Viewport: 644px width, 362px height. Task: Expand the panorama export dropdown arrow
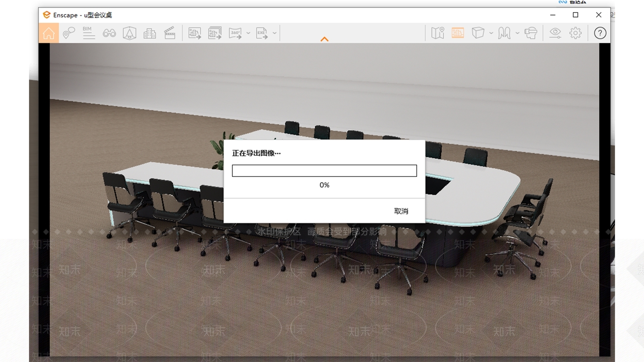[x=248, y=33]
